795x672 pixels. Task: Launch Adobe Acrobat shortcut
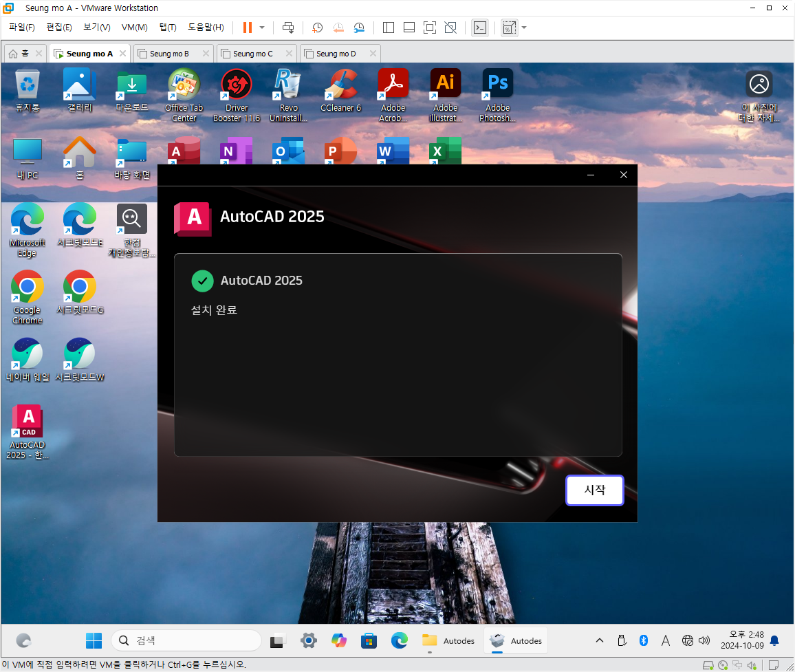[393, 96]
